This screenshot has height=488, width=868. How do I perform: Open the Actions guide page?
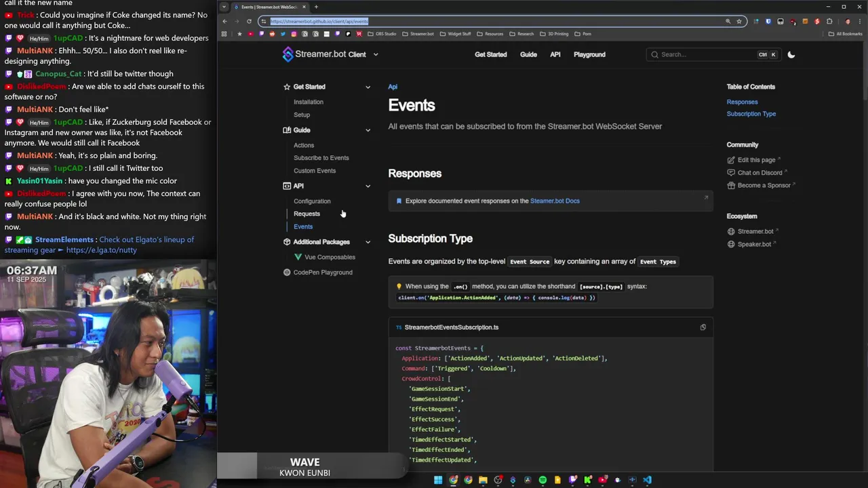(x=304, y=145)
